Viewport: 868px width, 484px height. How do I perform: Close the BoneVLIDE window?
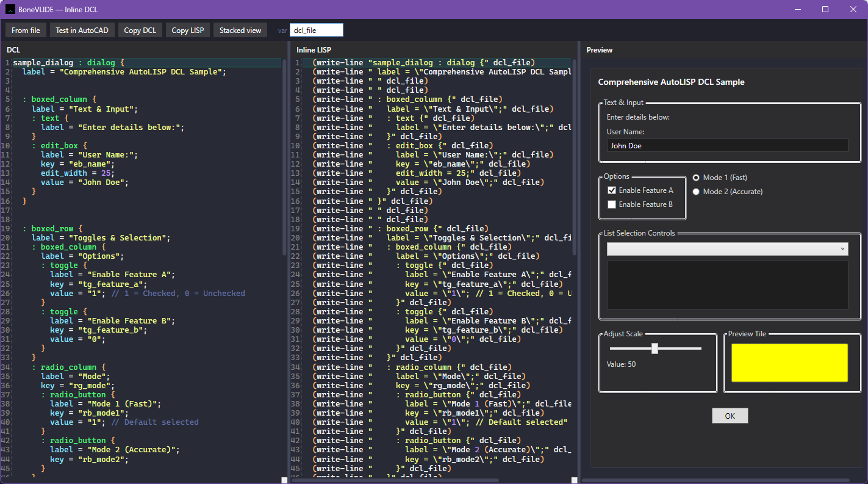853,9
